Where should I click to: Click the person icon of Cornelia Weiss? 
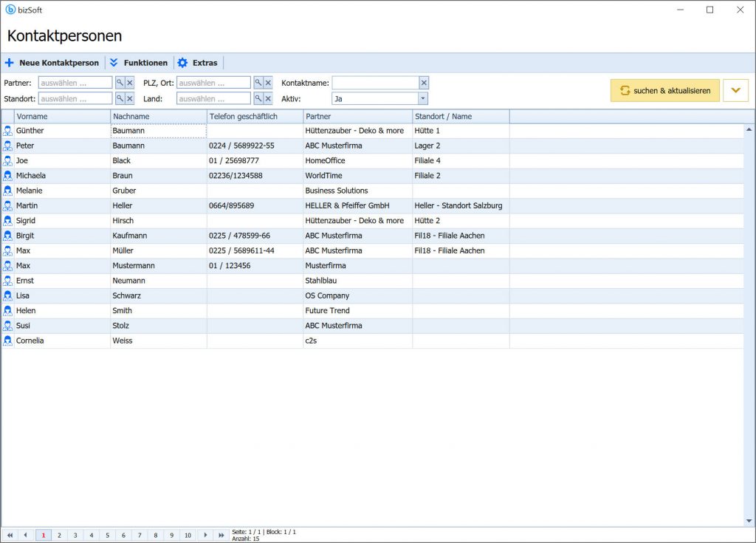pyautogui.click(x=7, y=341)
